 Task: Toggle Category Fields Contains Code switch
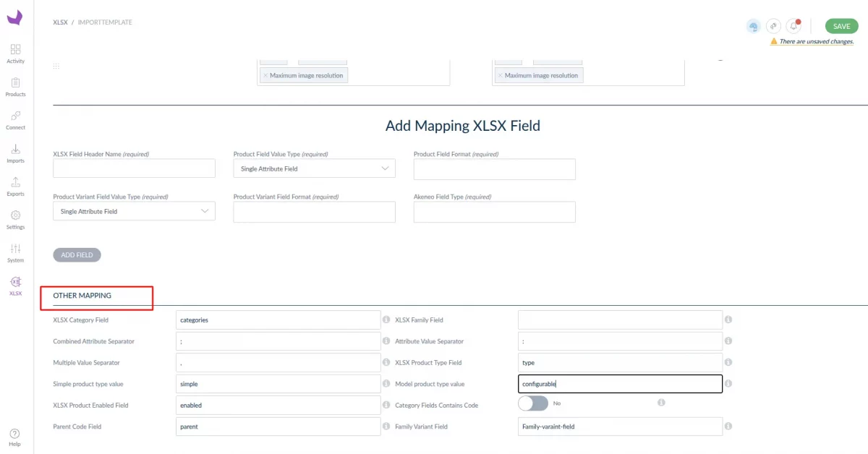click(x=533, y=403)
